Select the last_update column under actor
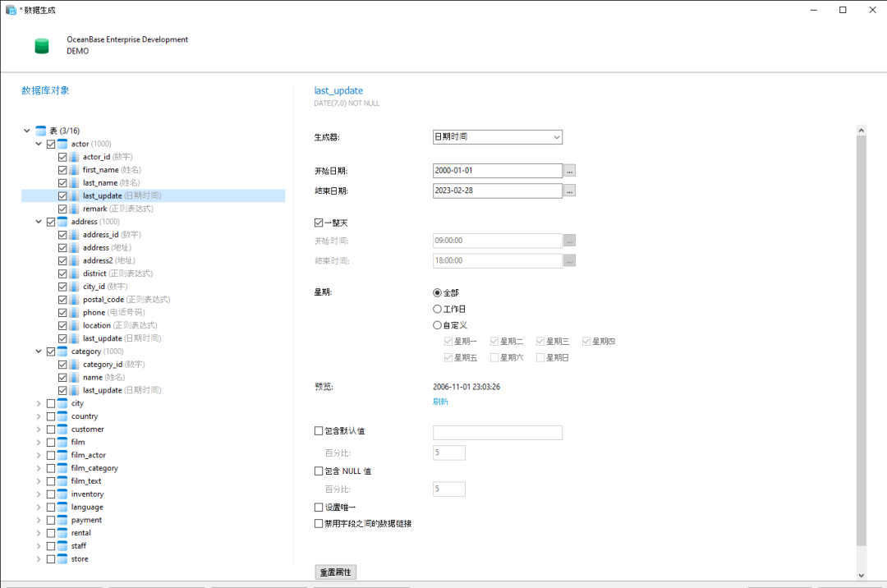887x588 pixels. coord(154,195)
